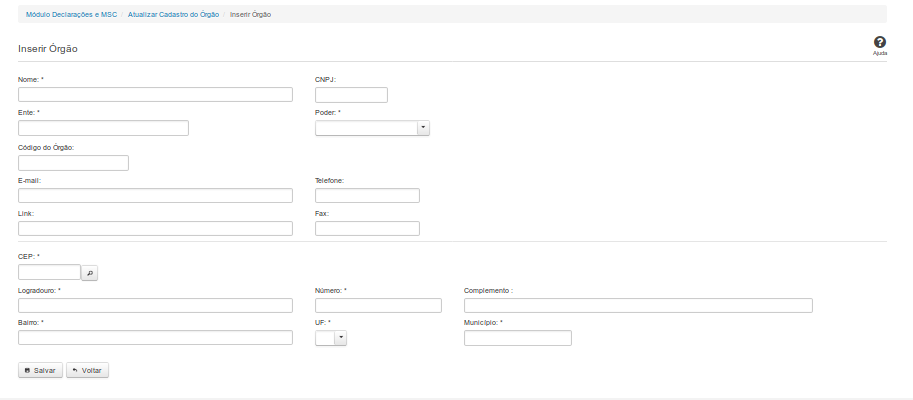This screenshot has height=400, width=913.
Task: Click the Complemento input field
Action: [638, 306]
